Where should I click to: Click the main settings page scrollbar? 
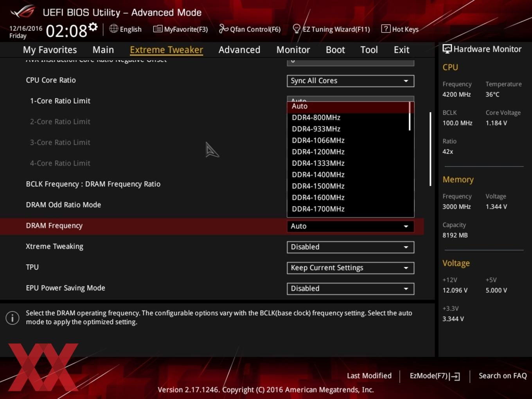coord(430,149)
